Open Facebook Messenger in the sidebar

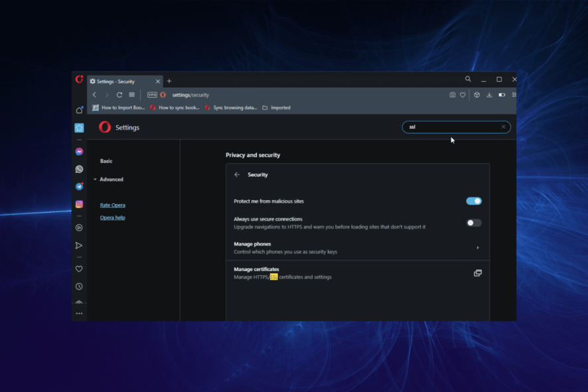coord(79,151)
